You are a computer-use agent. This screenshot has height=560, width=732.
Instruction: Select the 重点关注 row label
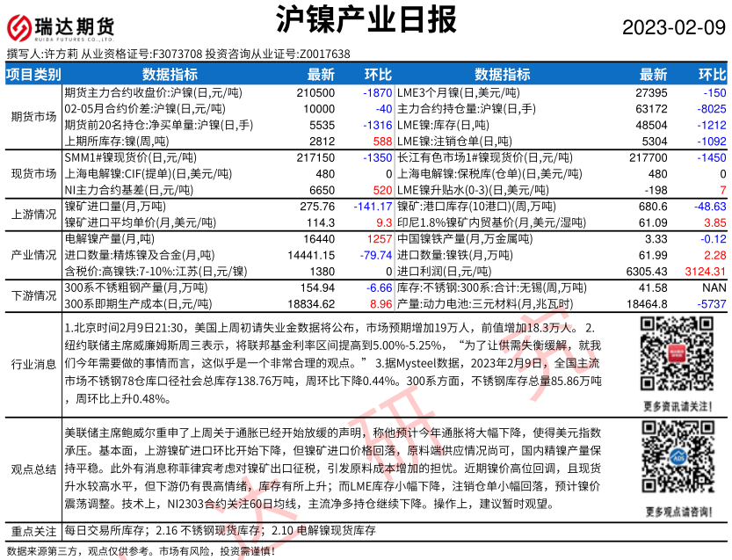click(33, 531)
